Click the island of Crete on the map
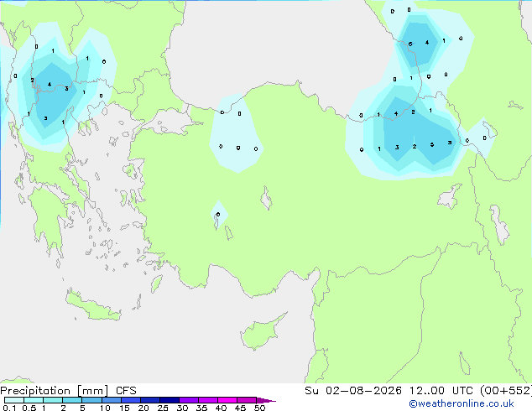Image resolution: width=532 pixels, height=411 pixels. point(92,305)
